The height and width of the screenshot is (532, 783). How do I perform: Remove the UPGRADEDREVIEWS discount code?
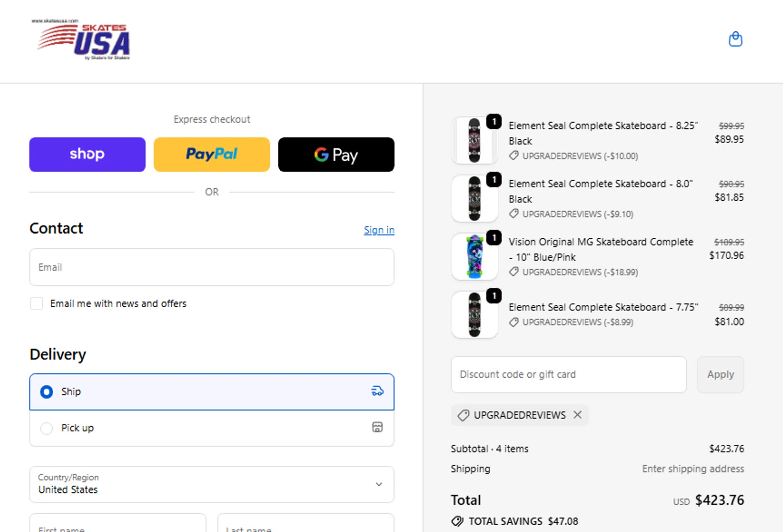click(577, 415)
